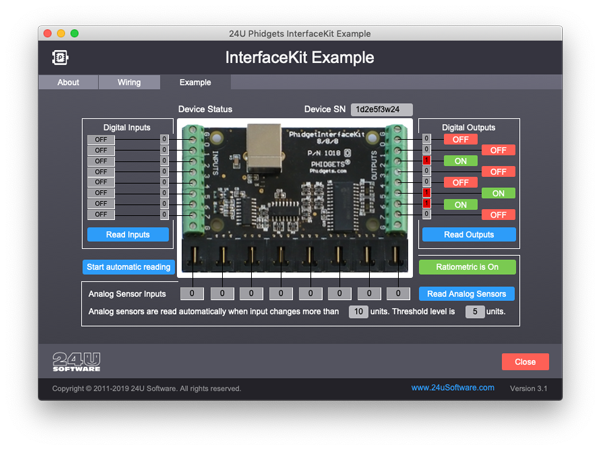Toggle digital output 4 OFF button

pyautogui.click(x=460, y=183)
